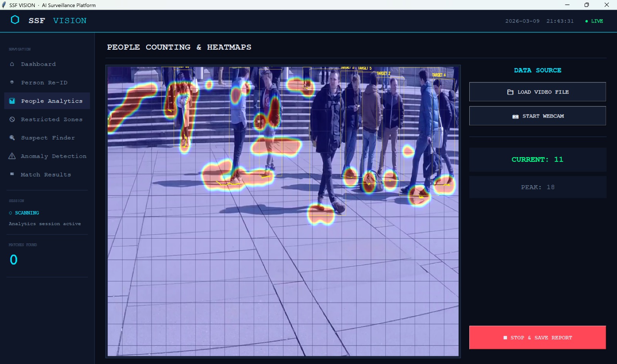Select the fingerprint icon for Person Re-ID
617x364 pixels.
pyautogui.click(x=12, y=82)
